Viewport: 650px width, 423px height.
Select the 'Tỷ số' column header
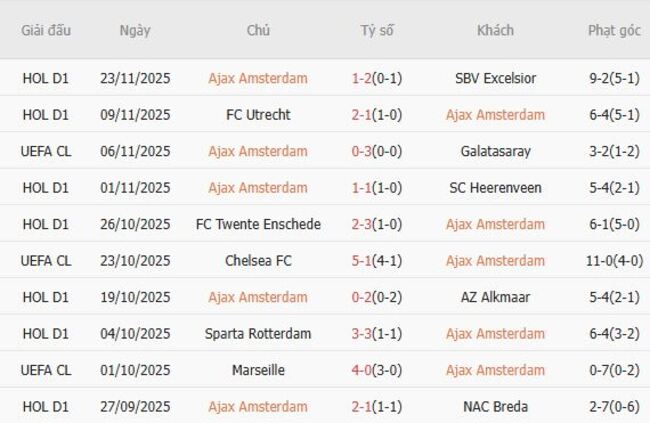point(377,30)
